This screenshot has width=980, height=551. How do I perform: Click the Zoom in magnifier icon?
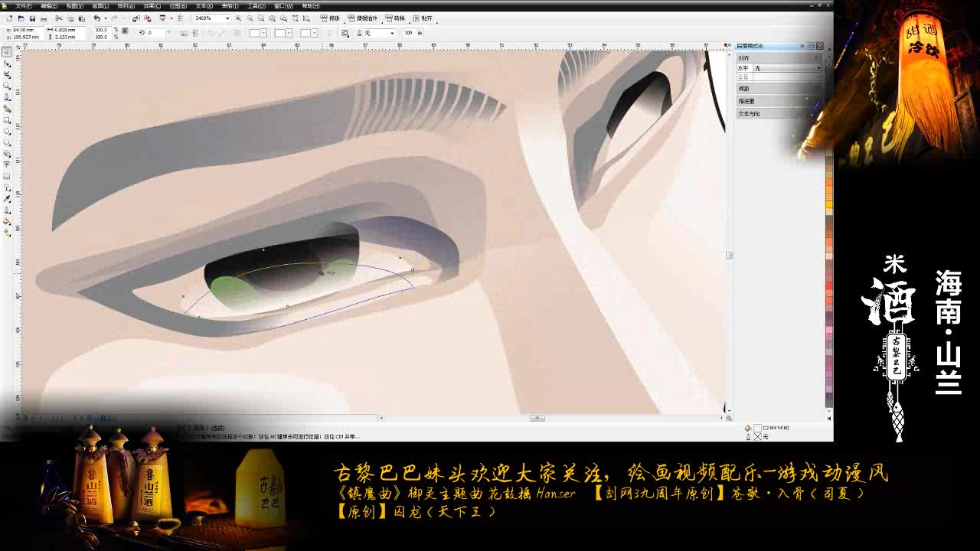tap(238, 18)
